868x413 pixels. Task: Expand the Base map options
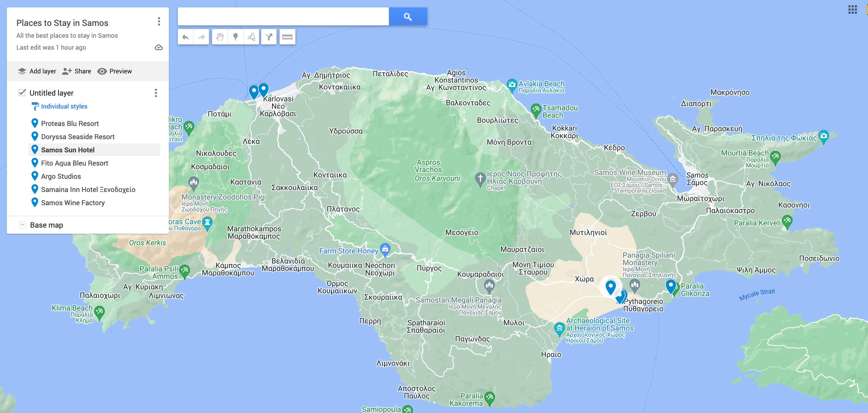22,224
